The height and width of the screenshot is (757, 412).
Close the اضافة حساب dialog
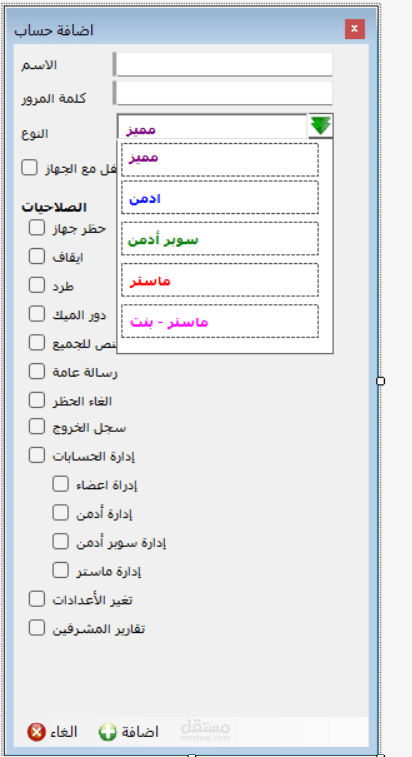coord(355,29)
